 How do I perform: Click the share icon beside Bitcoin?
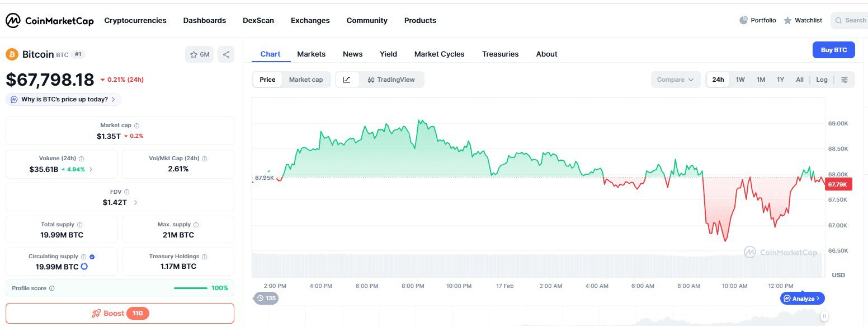226,54
